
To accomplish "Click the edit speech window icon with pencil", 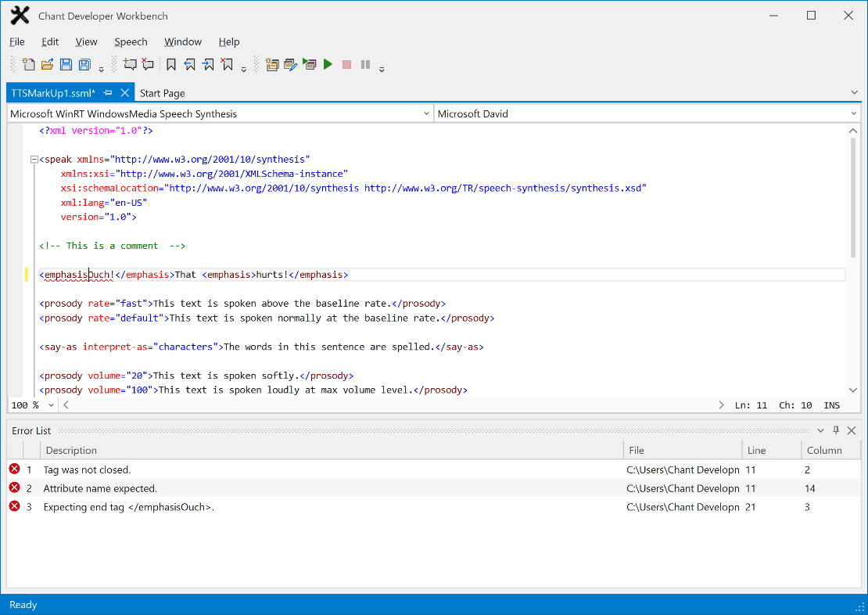I will (x=291, y=65).
